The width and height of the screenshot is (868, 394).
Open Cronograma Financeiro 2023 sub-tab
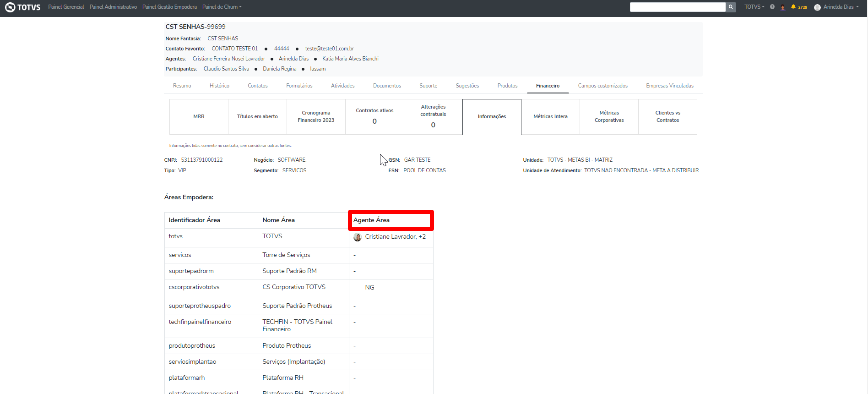click(316, 117)
